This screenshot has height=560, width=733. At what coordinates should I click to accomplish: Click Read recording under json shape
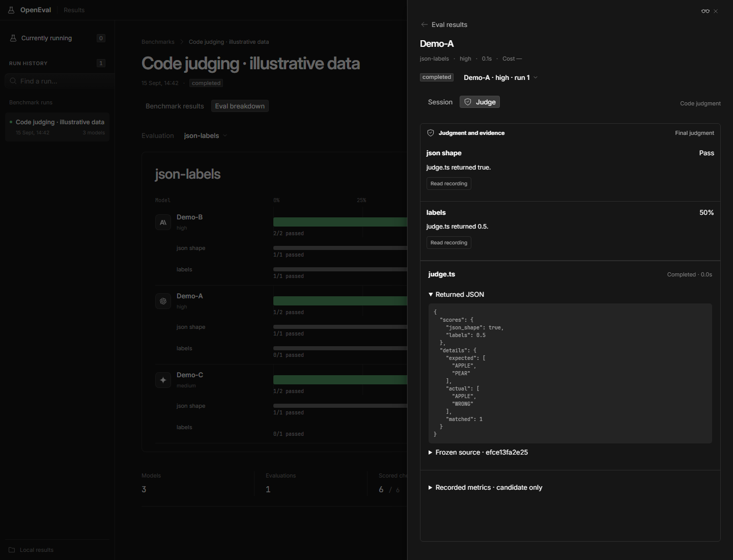click(x=449, y=183)
